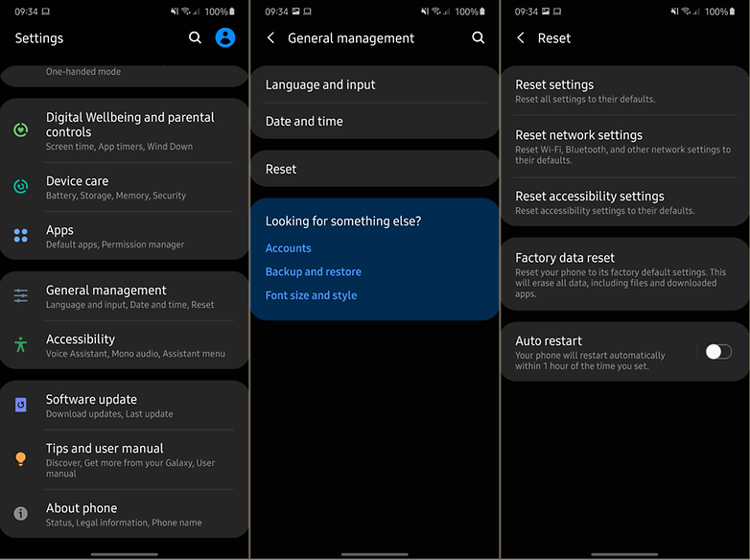Enable the Auto restart toggle
Screen dimensions: 750x560
717,352
